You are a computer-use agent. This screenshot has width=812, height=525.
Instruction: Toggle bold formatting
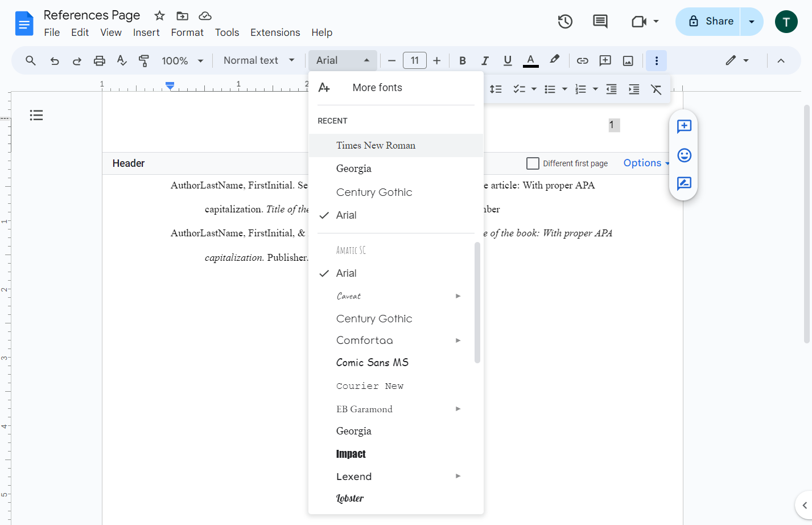click(463, 60)
